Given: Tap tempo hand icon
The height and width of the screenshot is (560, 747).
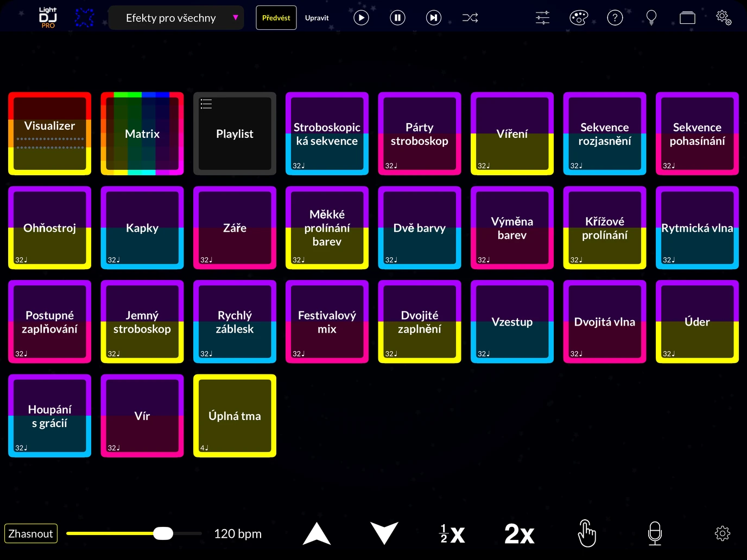Looking at the screenshot, I should (x=587, y=533).
